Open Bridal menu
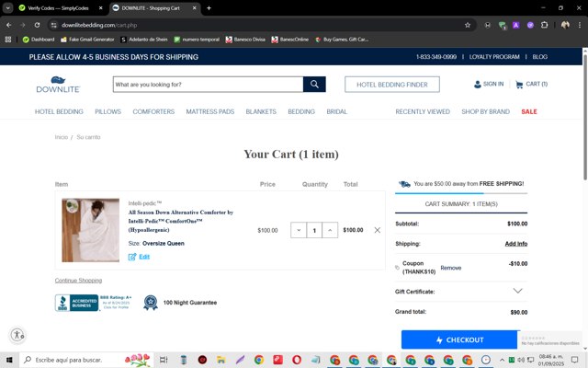Image resolution: width=588 pixels, height=368 pixels. pyautogui.click(x=337, y=111)
